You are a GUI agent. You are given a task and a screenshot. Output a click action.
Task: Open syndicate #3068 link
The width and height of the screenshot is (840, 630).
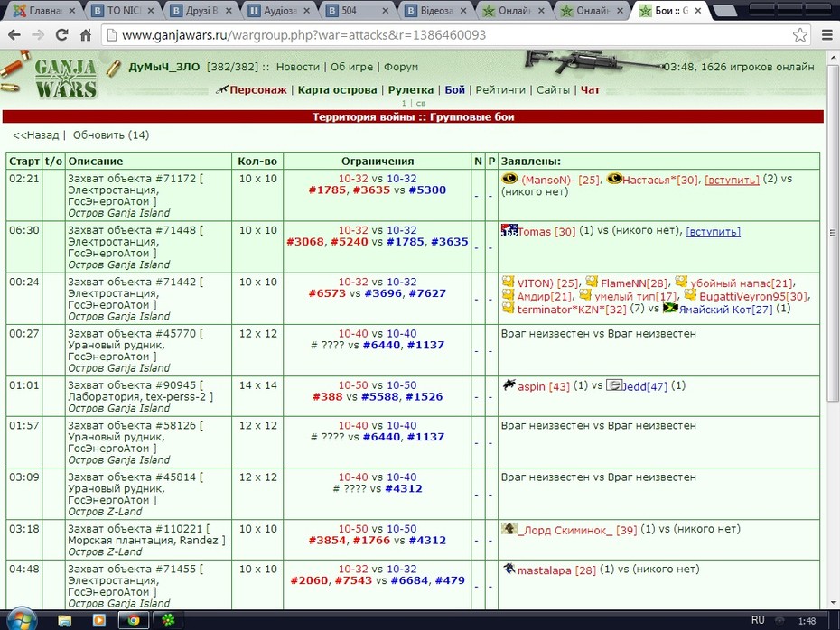305,242
